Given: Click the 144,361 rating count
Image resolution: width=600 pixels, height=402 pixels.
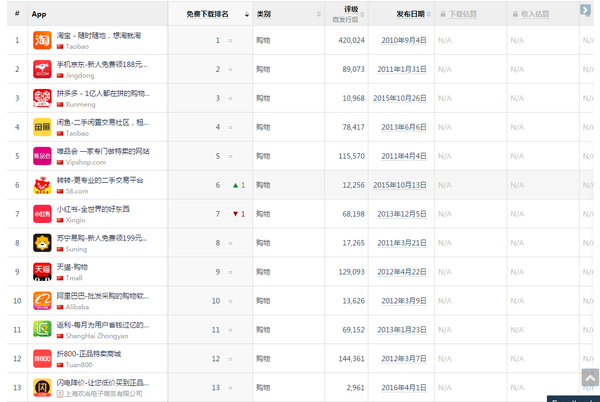Looking at the screenshot, I should 351,359.
